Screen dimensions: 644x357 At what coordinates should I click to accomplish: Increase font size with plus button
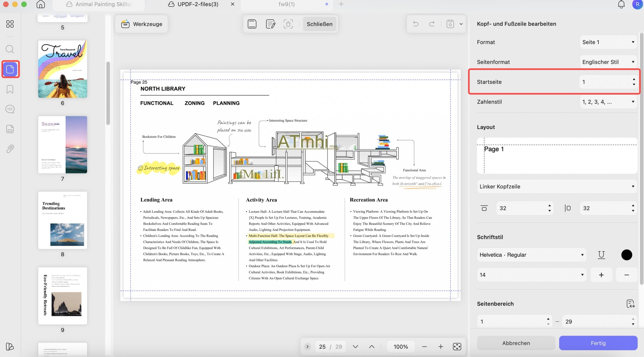(x=601, y=275)
